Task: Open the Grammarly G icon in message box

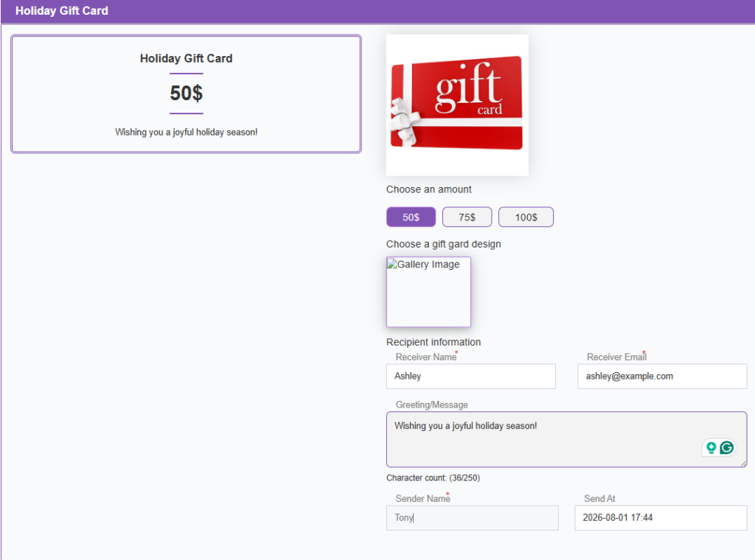Action: pos(727,448)
